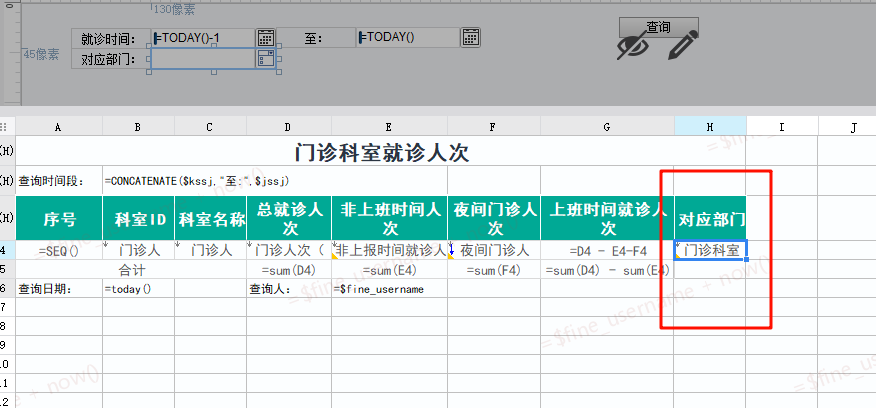Viewport: 876px width, 408px height.
Task: Select column B header
Action: pos(138,127)
